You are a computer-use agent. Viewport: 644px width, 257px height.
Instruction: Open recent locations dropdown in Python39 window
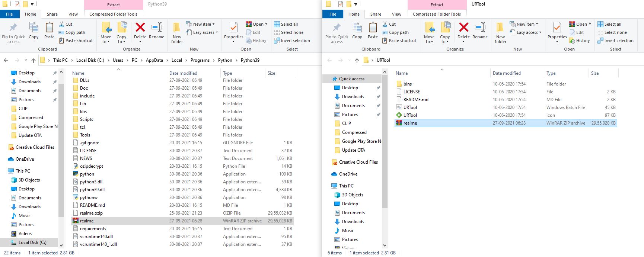point(26,60)
